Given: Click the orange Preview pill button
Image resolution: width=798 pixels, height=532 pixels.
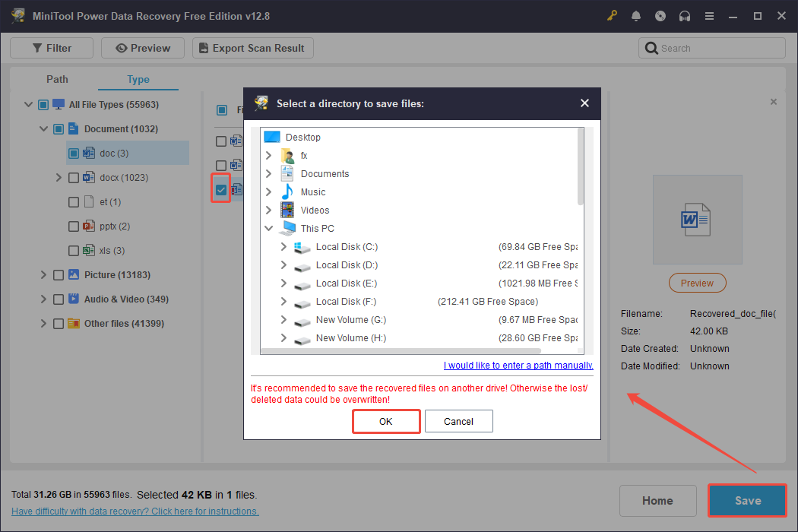Looking at the screenshot, I should coord(697,283).
